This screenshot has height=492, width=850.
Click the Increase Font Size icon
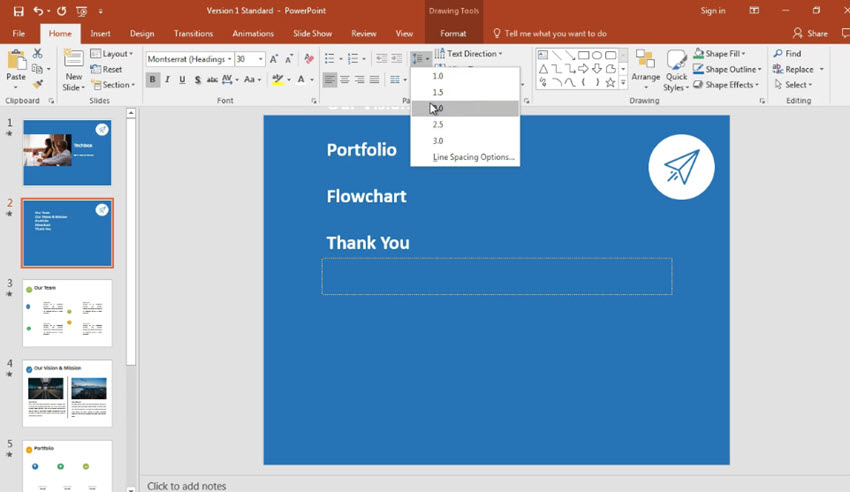coord(275,59)
